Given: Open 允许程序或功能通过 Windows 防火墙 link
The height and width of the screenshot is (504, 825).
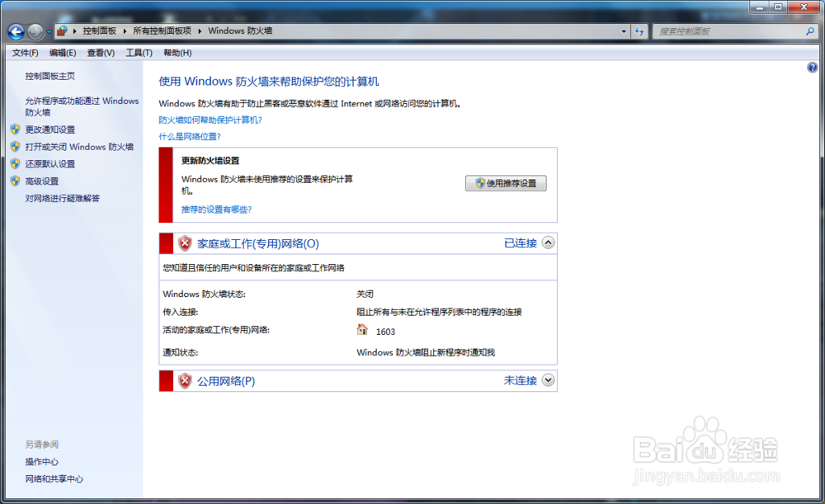Looking at the screenshot, I should pos(82,106).
